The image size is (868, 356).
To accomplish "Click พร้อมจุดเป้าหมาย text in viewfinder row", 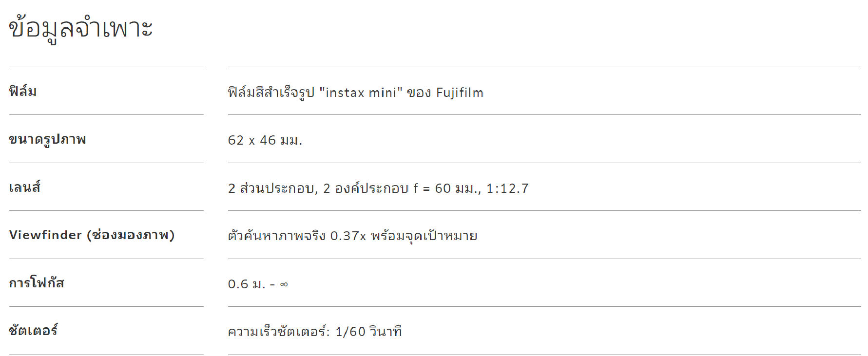I will click(x=424, y=236).
